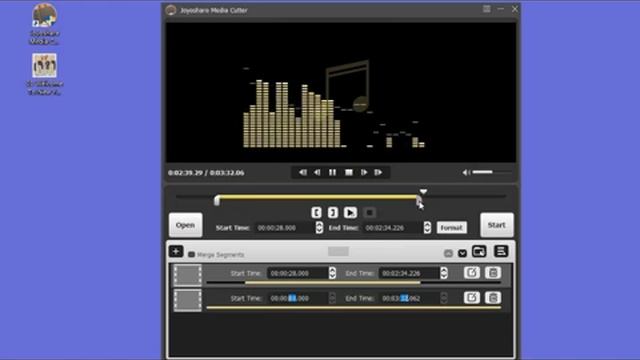Open the Format settings
The image size is (640, 360).
451,228
